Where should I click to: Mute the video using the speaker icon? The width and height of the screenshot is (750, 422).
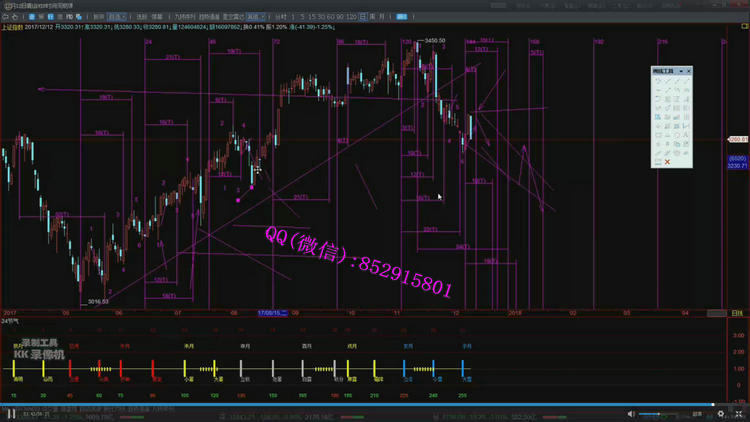(x=630, y=413)
